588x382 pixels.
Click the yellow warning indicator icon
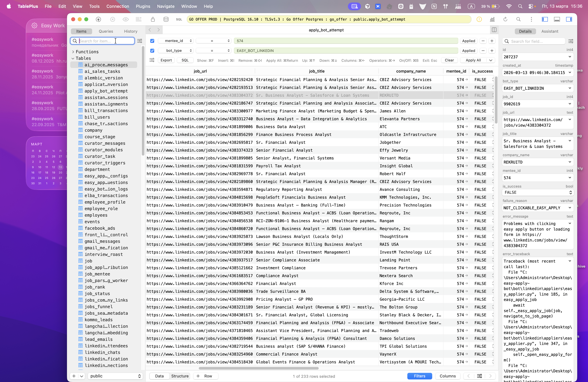coord(479,19)
